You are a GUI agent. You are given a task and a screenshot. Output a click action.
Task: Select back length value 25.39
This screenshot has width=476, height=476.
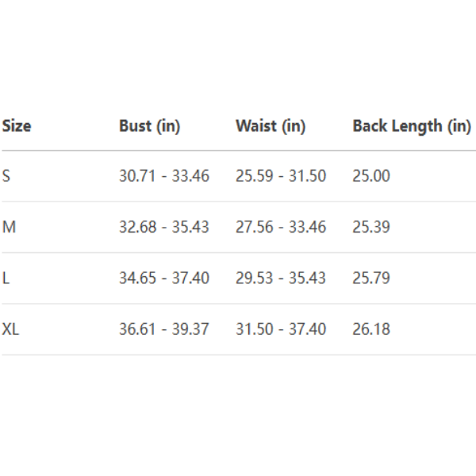click(371, 227)
